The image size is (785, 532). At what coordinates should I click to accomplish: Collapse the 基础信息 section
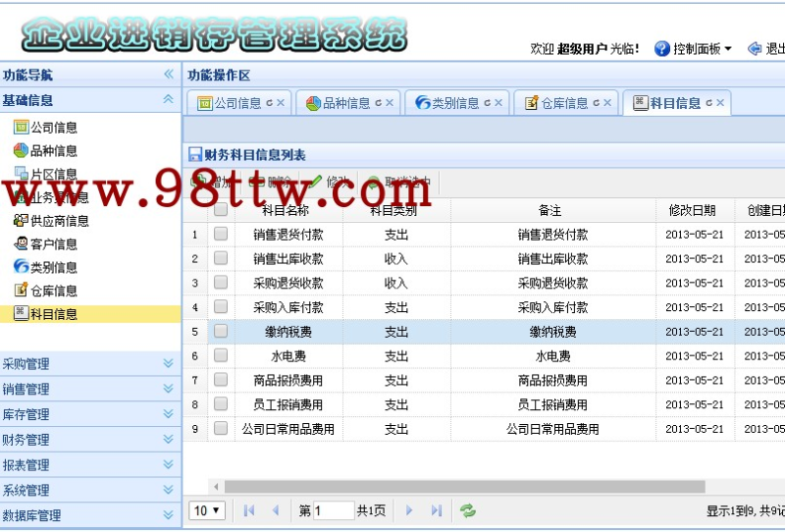tap(169, 99)
